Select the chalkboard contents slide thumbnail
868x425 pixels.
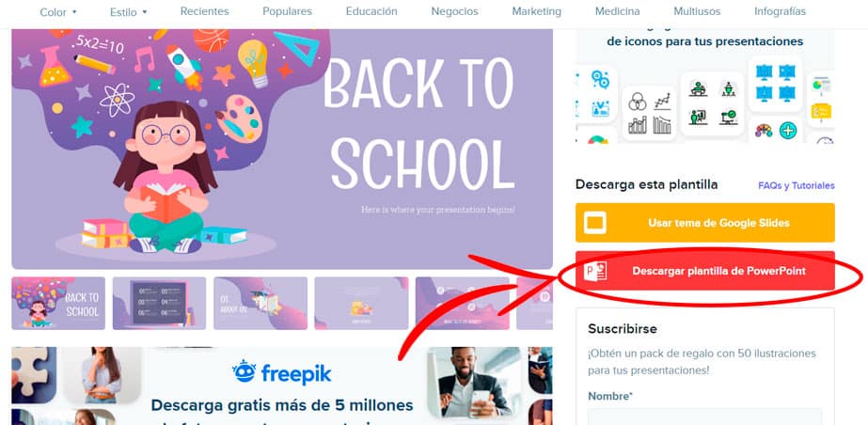click(159, 304)
